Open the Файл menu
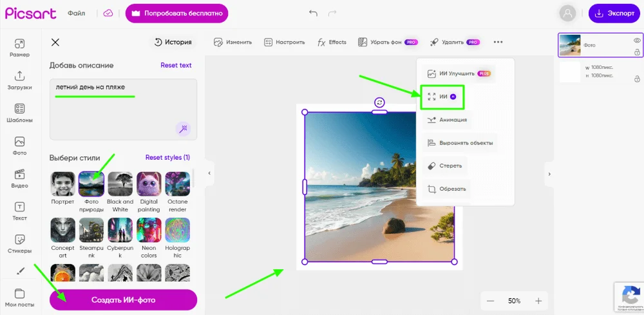Viewport: 644px width, 315px height. tap(77, 13)
